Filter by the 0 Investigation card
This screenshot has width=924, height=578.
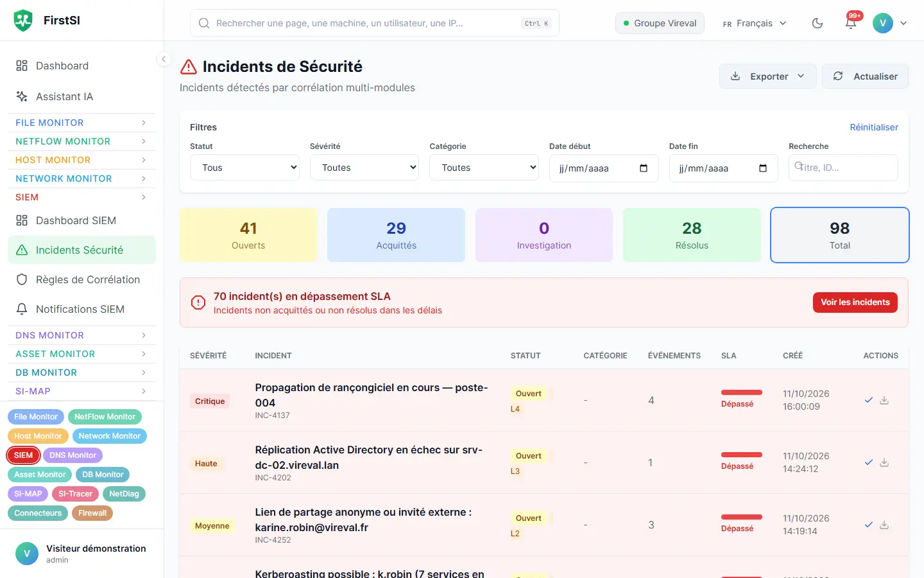[544, 235]
